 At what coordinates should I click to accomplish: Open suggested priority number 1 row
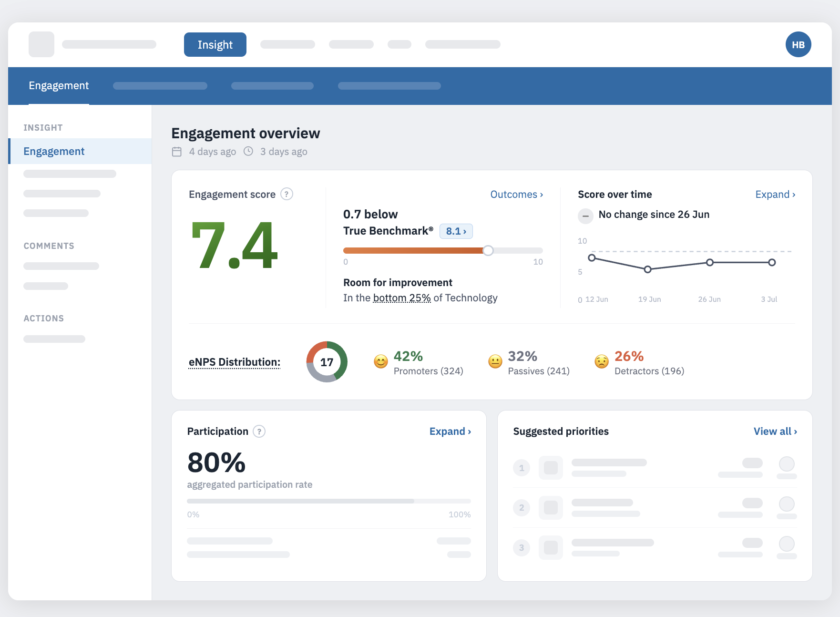(655, 468)
